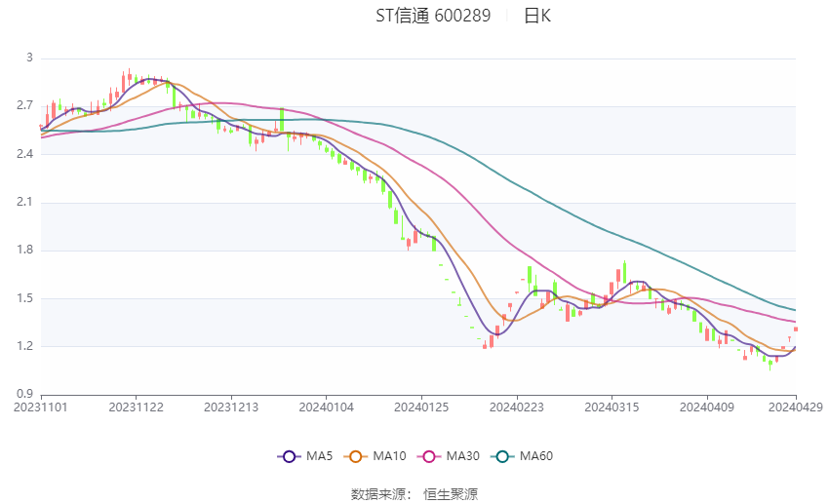Click the 1.2 price axis label
The image size is (829, 504).
[24, 347]
